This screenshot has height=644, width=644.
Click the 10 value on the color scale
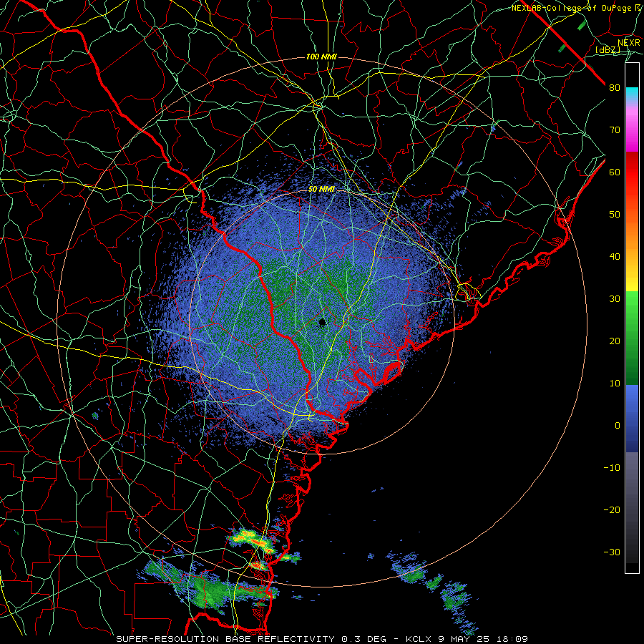coord(615,384)
